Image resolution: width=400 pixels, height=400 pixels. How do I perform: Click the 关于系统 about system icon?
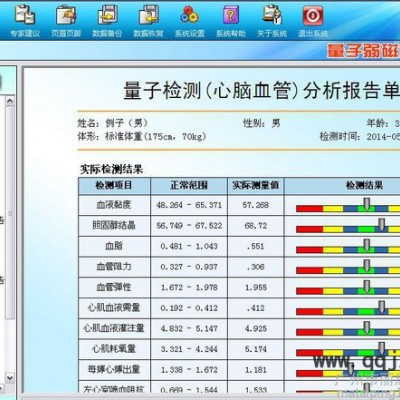272,16
